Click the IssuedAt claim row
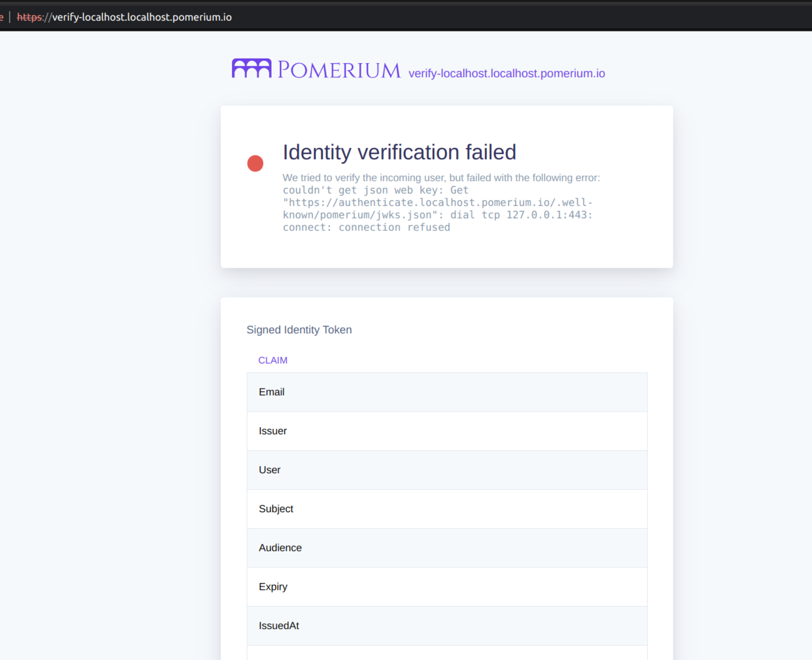The width and height of the screenshot is (812, 660). pos(446,626)
